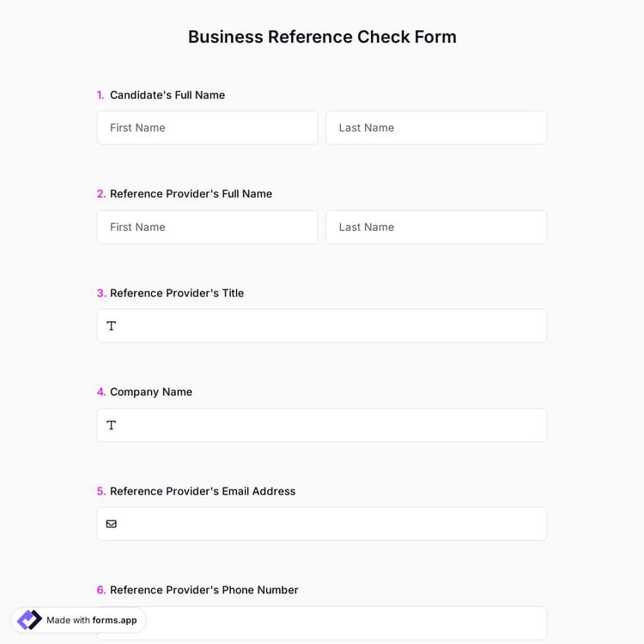
Task: Click the forms.app logo icon
Action: pos(29,620)
